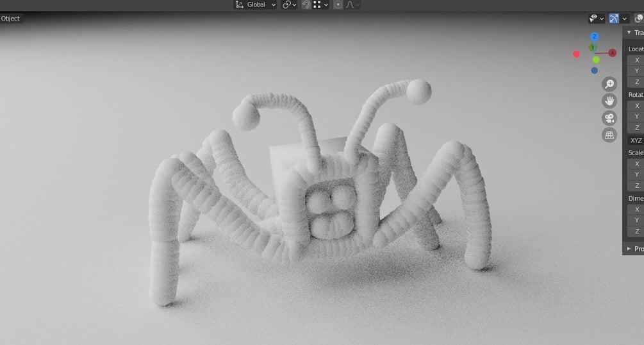The height and width of the screenshot is (345, 644).
Task: Click the hand pan-view icon
Action: [x=609, y=101]
